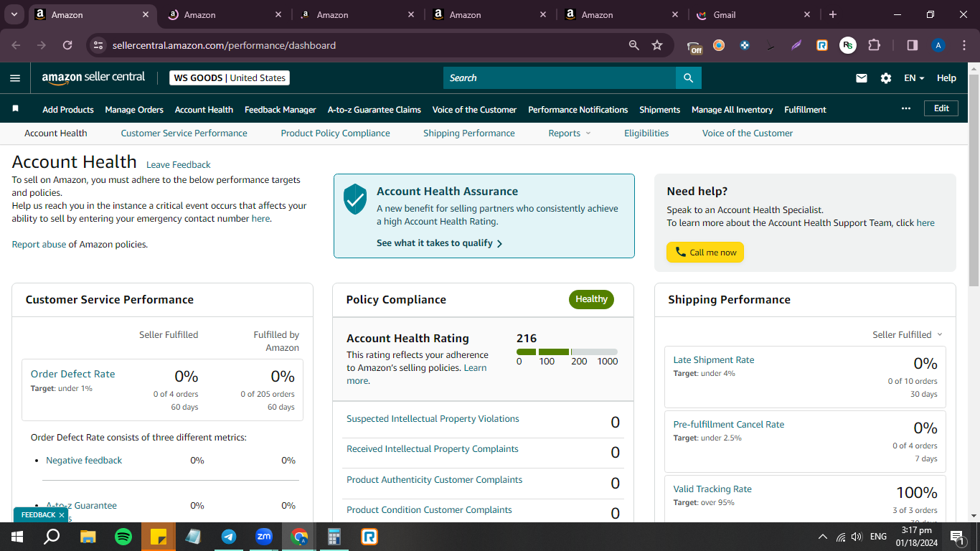Click the zoom magnifier icon in address bar

click(x=633, y=45)
